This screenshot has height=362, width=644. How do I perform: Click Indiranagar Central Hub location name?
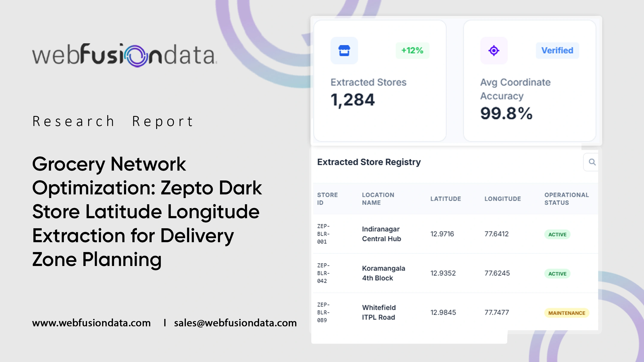[x=381, y=234]
